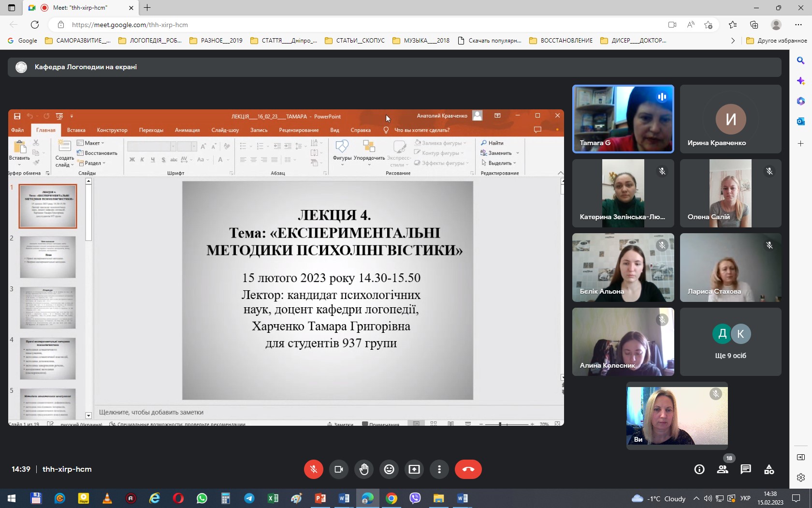The image size is (812, 508).
Task: Raise hand in the Meet call
Action: coord(364,469)
